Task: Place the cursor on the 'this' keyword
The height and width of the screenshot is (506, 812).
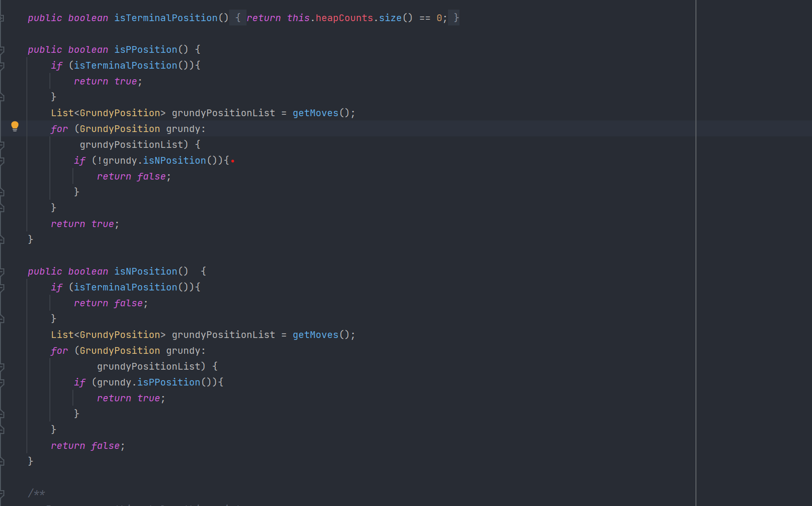Action: pyautogui.click(x=298, y=18)
